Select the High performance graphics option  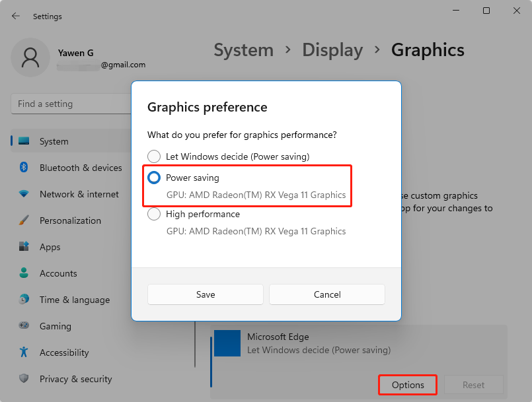154,214
